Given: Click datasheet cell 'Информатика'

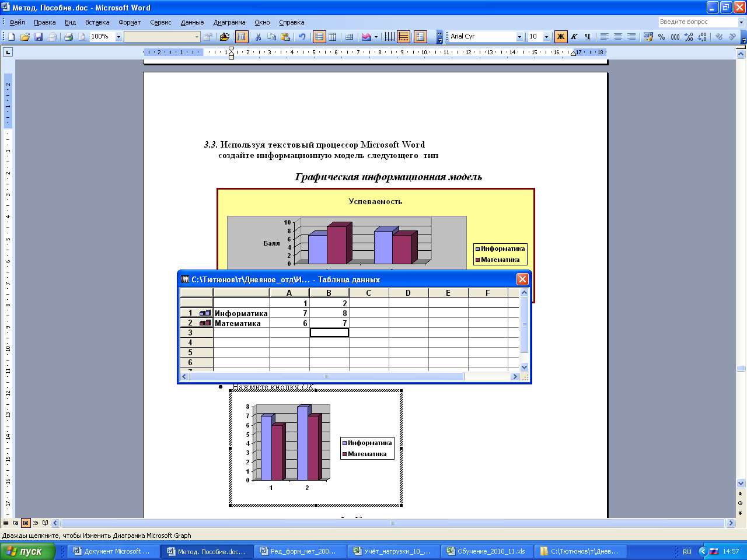Looking at the screenshot, I should click(x=241, y=313).
